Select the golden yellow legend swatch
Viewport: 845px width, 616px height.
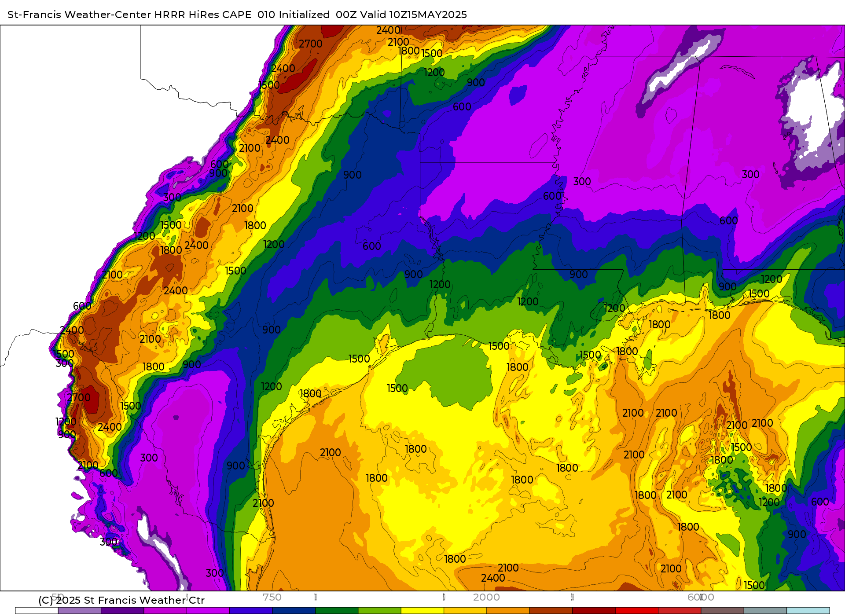click(x=465, y=611)
